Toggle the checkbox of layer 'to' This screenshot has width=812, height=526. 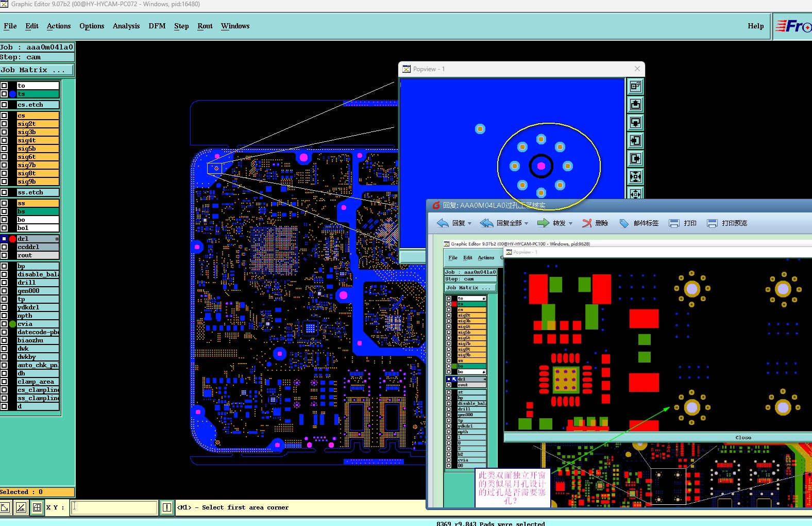[4, 86]
